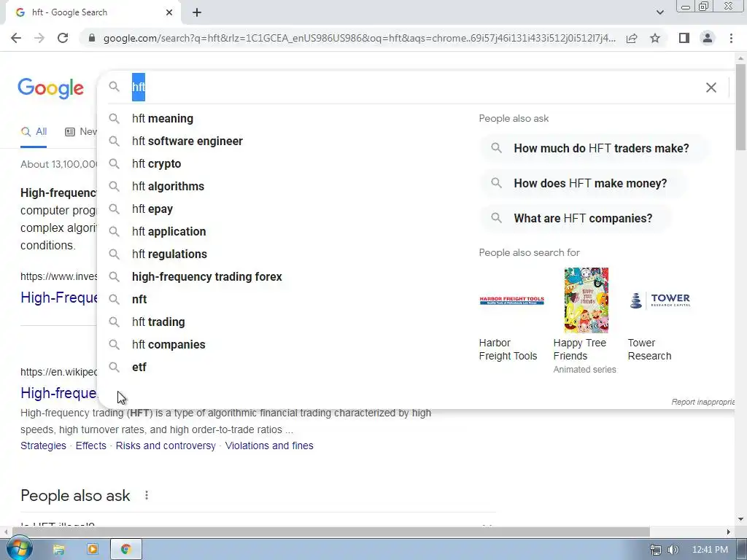Open Happy Tree Friends poster thumbnail
Viewport: 747px width, 560px height.
coord(586,300)
